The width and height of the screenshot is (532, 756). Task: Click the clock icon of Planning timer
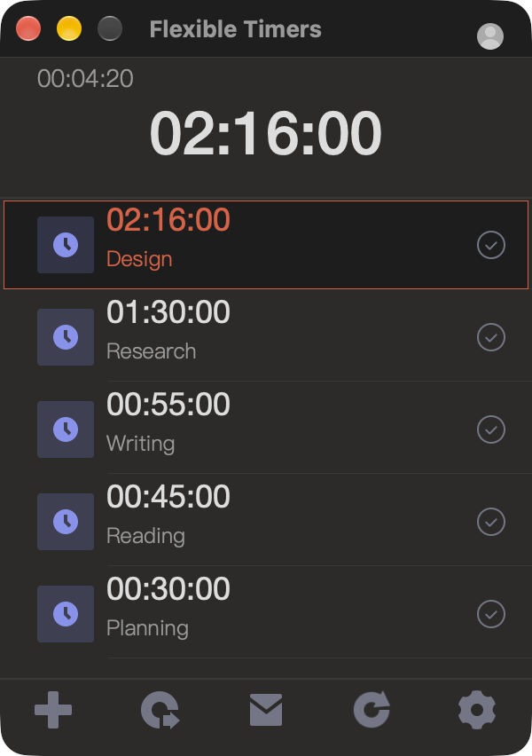tap(66, 614)
